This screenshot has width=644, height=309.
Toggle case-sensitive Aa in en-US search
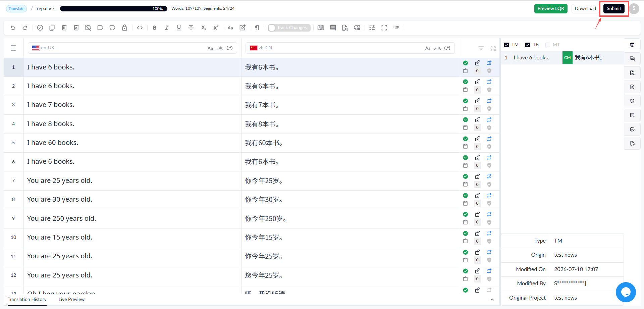pyautogui.click(x=210, y=48)
